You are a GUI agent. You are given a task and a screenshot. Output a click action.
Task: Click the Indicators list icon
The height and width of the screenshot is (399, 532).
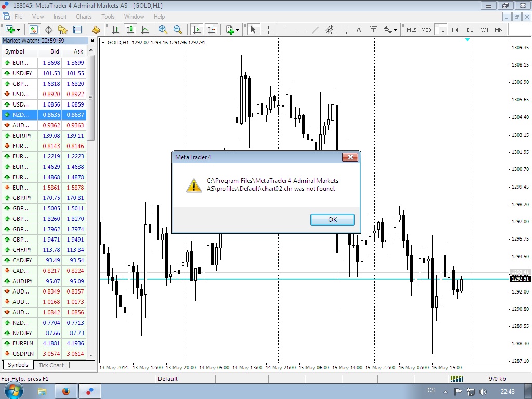[230, 30]
